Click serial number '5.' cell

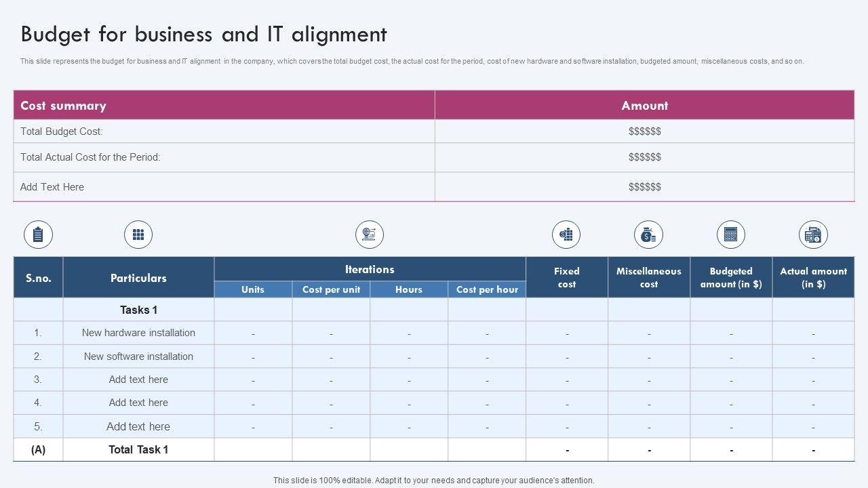point(38,426)
